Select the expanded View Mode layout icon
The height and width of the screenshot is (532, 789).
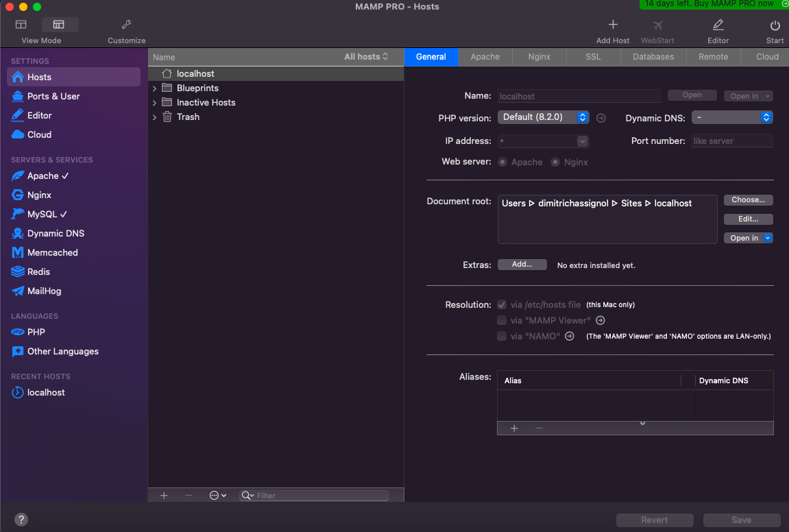click(59, 25)
